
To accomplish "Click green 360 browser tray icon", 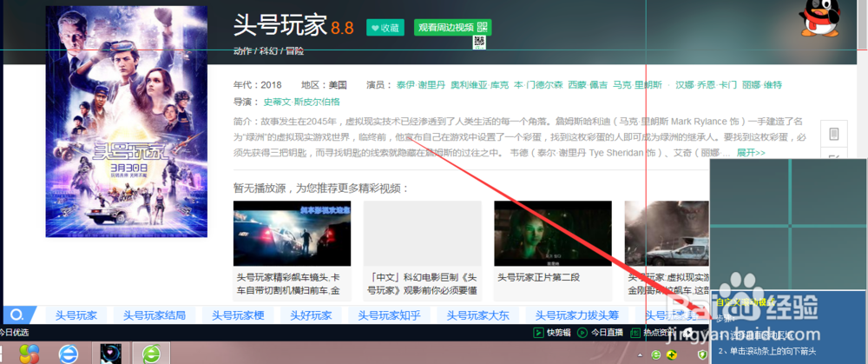I will [656, 354].
